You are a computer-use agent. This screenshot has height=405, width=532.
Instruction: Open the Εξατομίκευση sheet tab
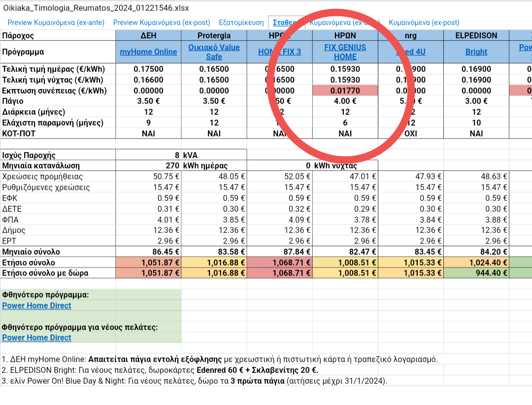click(241, 22)
